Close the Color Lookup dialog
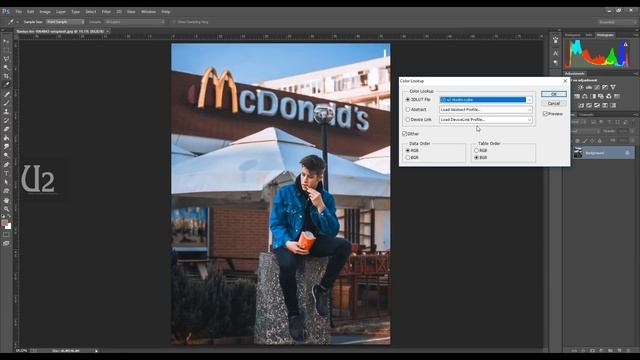640x360 pixels. [565, 81]
